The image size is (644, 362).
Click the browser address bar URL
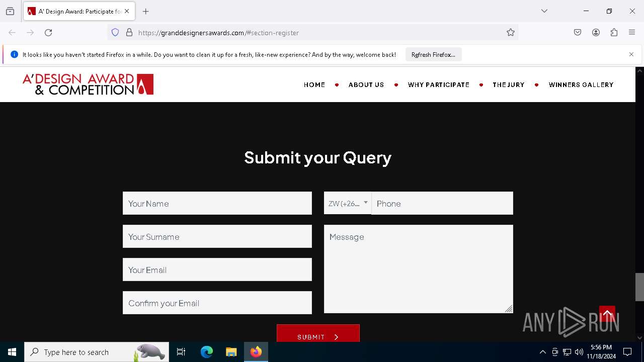point(218,33)
